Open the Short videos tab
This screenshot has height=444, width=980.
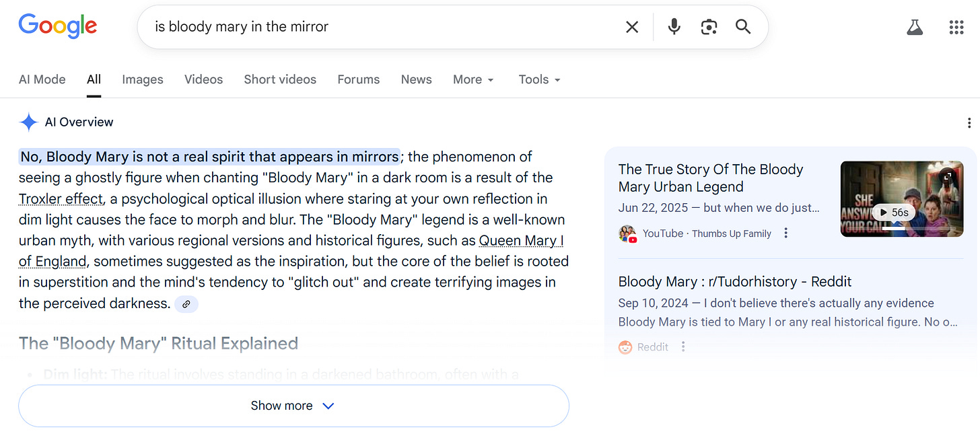click(x=280, y=79)
